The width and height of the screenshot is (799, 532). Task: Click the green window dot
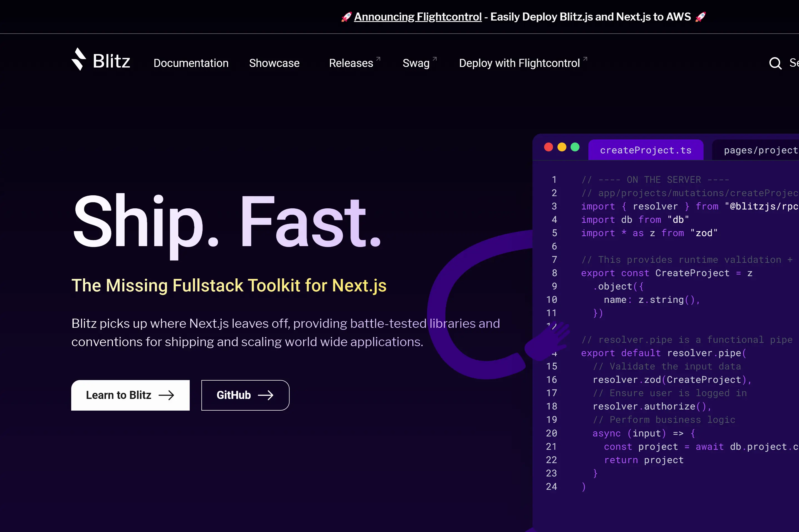click(x=575, y=147)
